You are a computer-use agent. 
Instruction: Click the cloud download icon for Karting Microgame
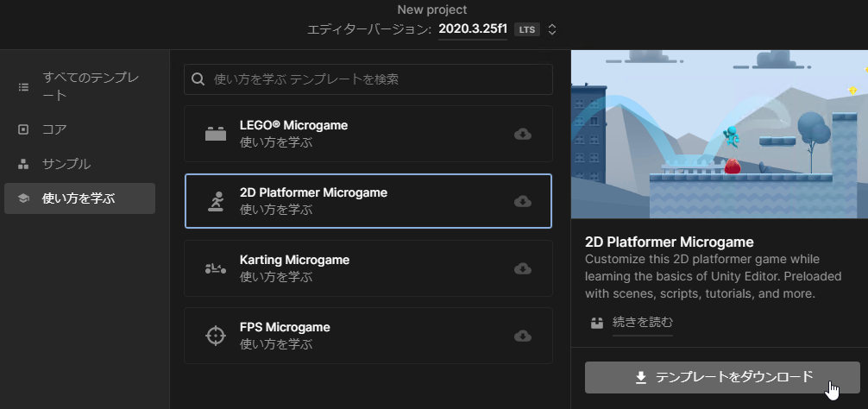(x=523, y=269)
